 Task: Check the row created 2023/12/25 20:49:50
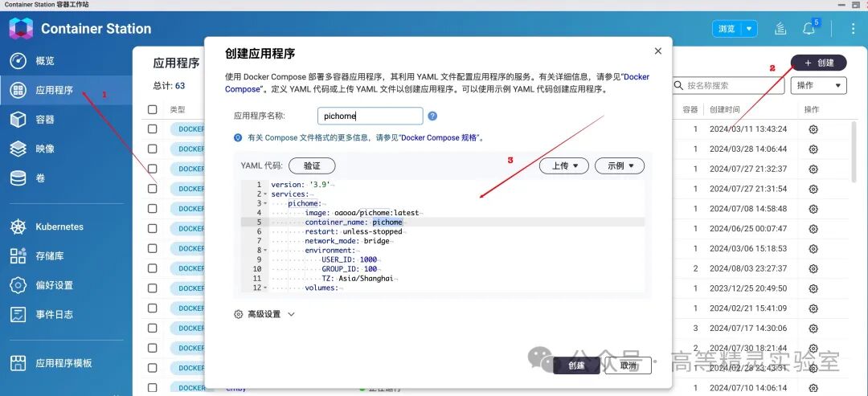coord(153,288)
